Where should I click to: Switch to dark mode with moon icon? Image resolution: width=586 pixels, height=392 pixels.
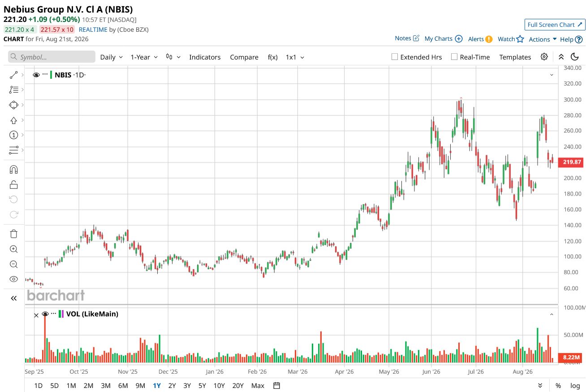[x=575, y=57]
